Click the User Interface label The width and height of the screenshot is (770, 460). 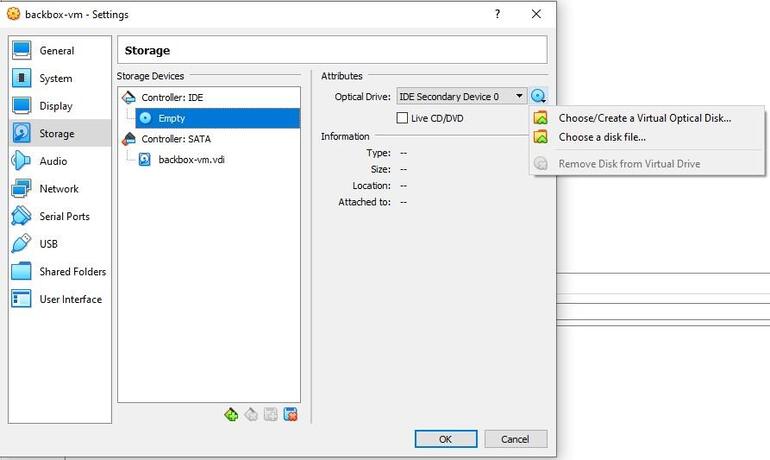tap(71, 299)
